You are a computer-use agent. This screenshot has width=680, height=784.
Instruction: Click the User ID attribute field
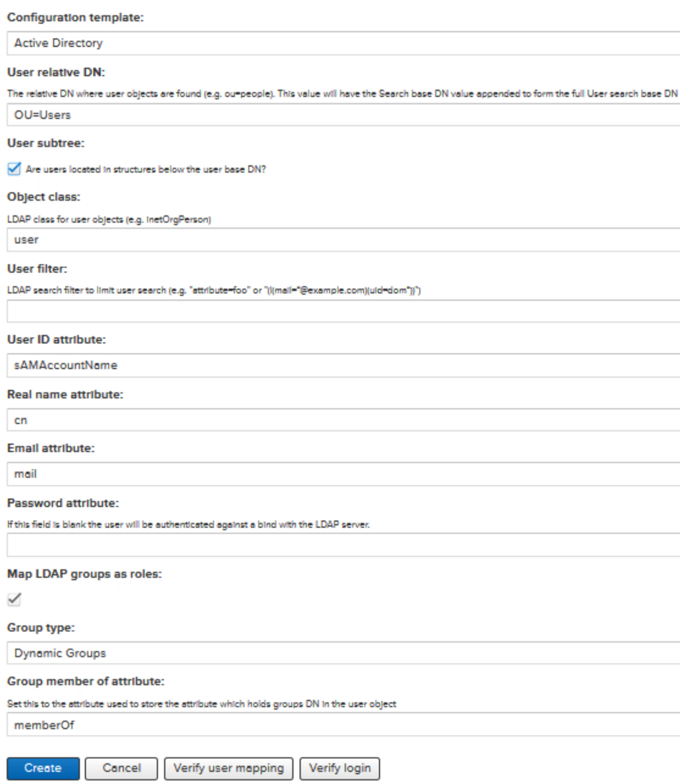pos(343,365)
